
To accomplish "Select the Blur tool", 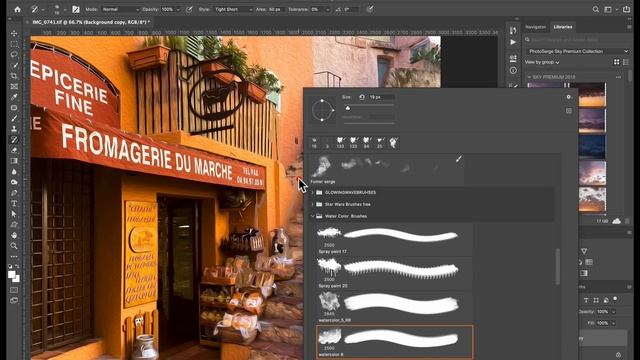I will pos(14,171).
